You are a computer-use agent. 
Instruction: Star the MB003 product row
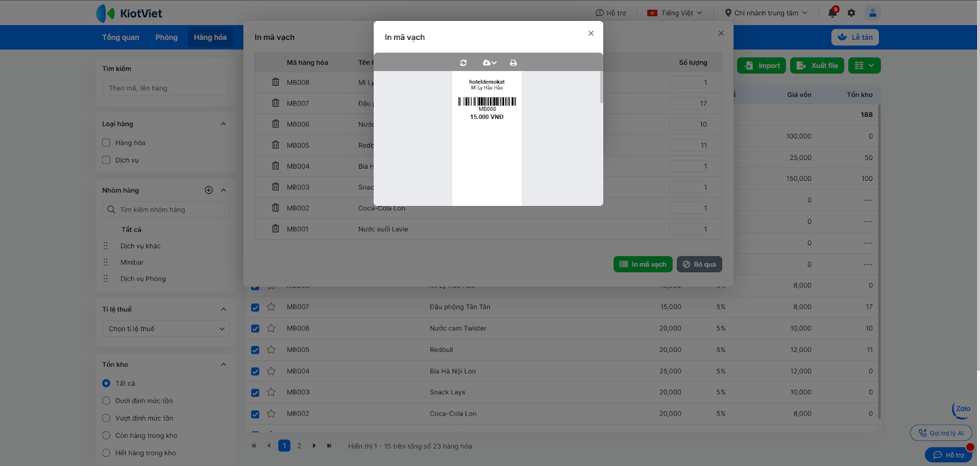(x=271, y=392)
